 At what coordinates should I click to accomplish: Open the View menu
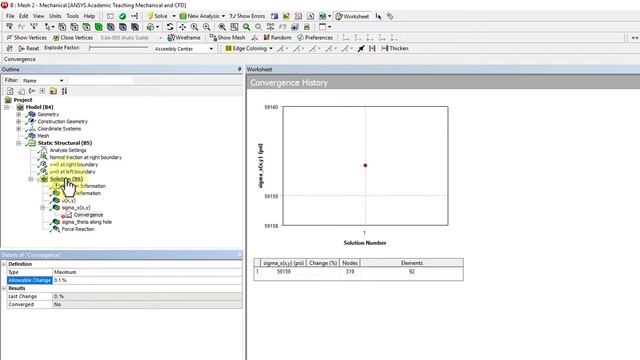click(38, 16)
